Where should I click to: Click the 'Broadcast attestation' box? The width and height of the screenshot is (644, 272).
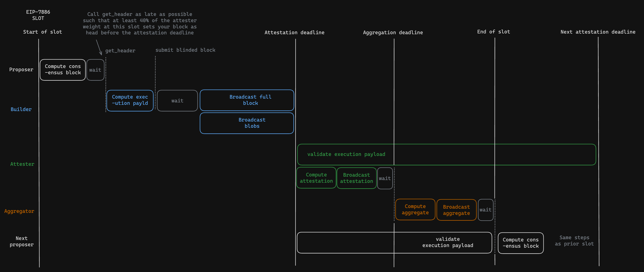coord(356,178)
